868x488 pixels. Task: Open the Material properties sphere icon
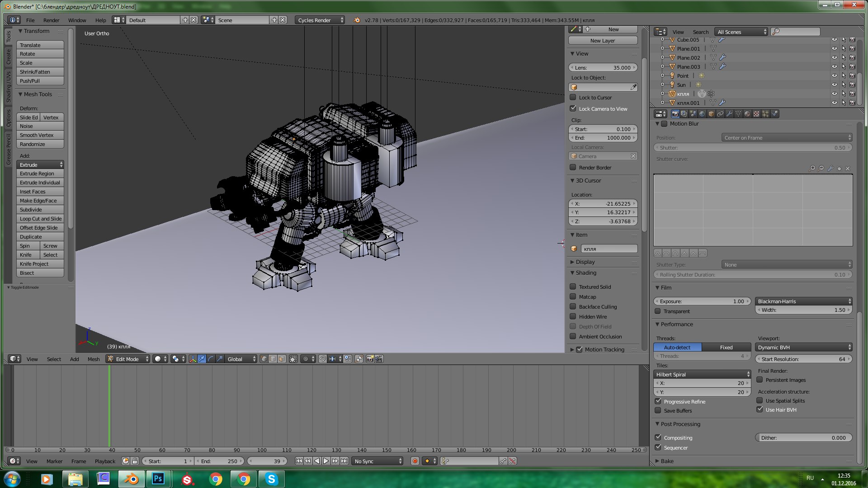pos(747,114)
